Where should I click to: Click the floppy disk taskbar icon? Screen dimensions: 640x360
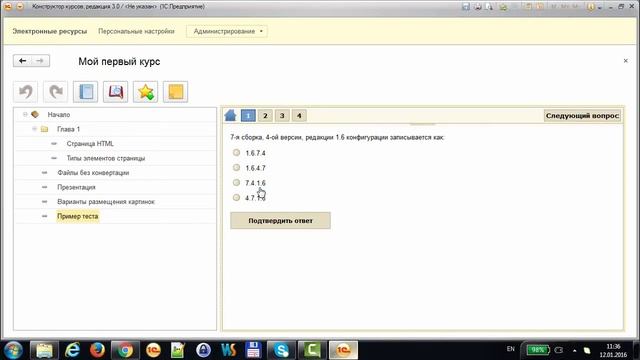[253, 350]
